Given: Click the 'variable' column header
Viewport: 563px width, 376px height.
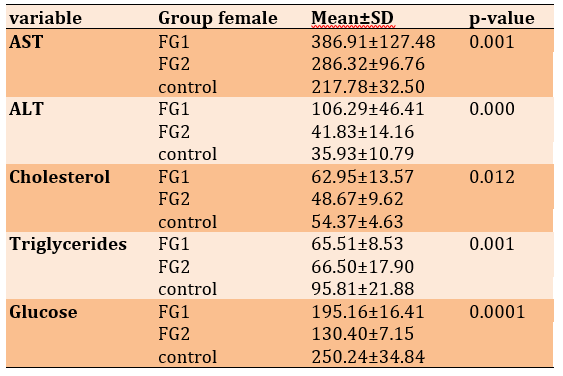Looking at the screenshot, I should click(46, 18).
